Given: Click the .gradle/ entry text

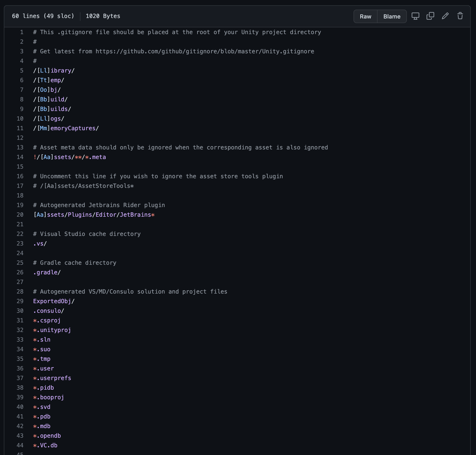Looking at the screenshot, I should [47, 272].
